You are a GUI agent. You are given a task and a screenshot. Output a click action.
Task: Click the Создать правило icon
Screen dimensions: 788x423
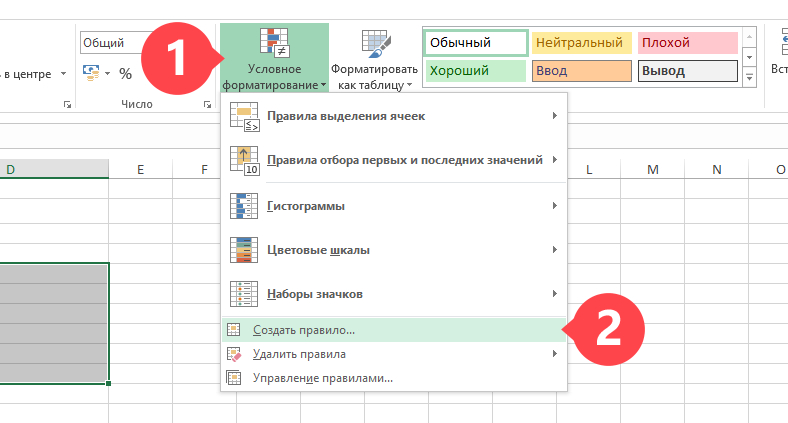pos(234,330)
